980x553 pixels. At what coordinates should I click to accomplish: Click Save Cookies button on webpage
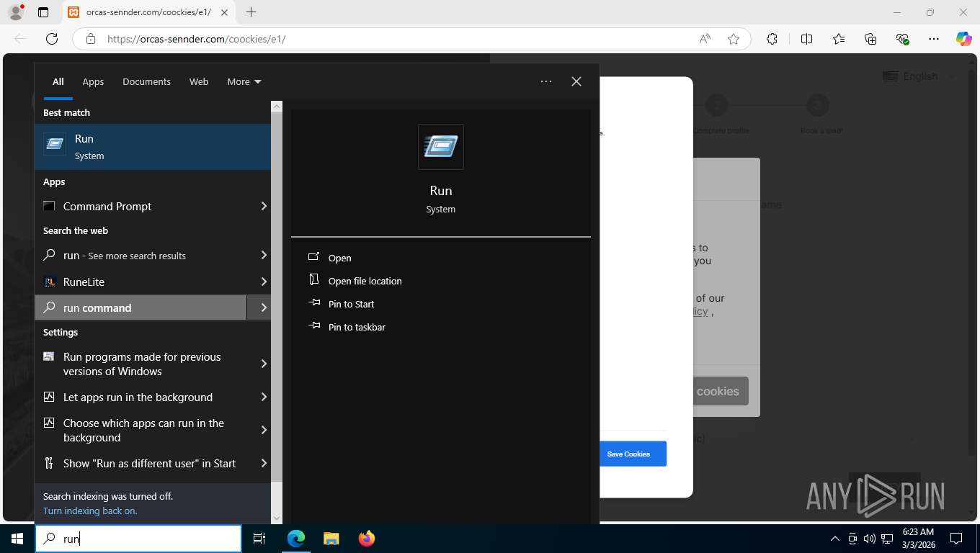click(628, 454)
